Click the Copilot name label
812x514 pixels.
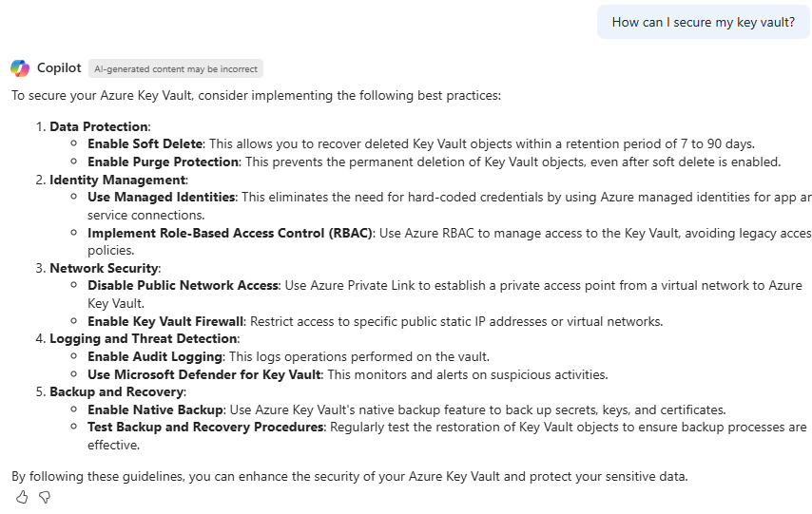(59, 68)
